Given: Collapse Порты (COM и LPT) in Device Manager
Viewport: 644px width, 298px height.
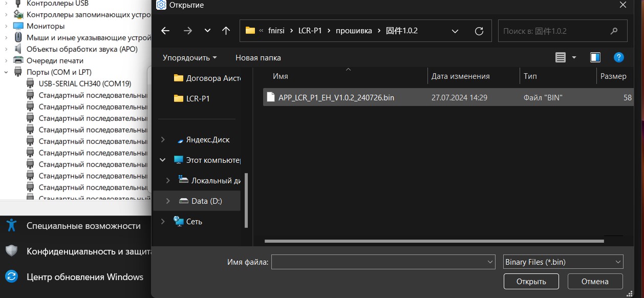Looking at the screenshot, I should pos(6,72).
